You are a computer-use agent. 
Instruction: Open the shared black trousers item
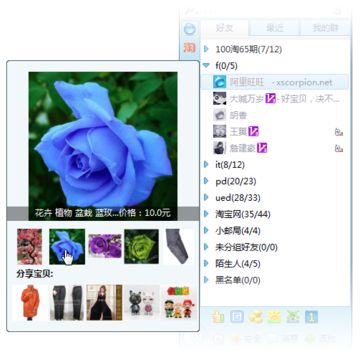click(66, 303)
